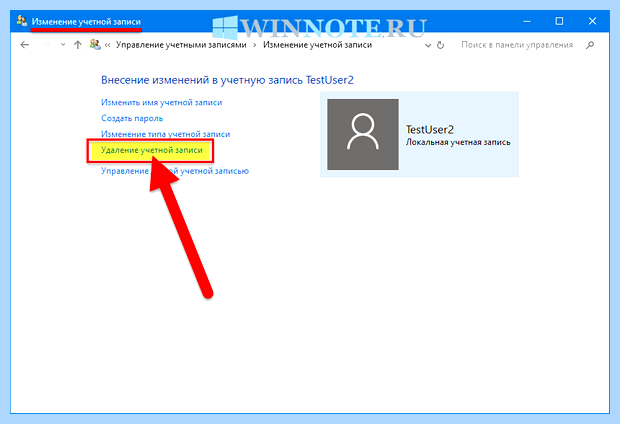Open 'Изменение типа учетной записи' link
Image resolution: width=620 pixels, height=424 pixels.
[x=165, y=134]
